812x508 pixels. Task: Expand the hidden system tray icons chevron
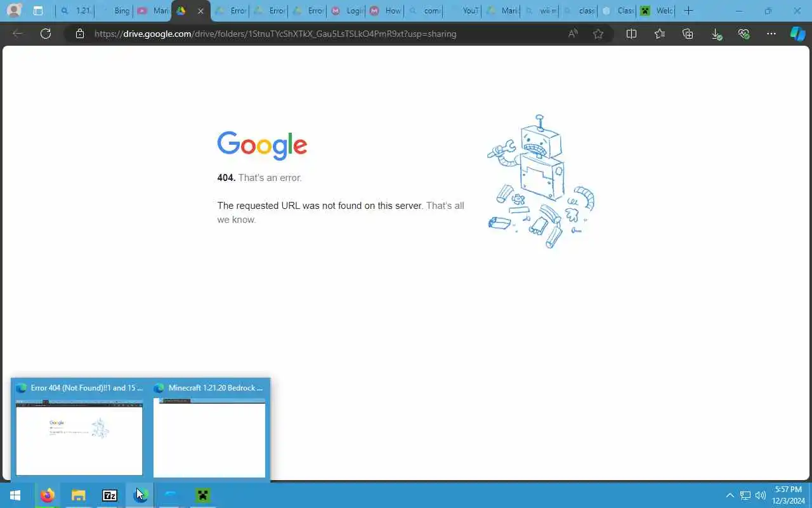(730, 495)
